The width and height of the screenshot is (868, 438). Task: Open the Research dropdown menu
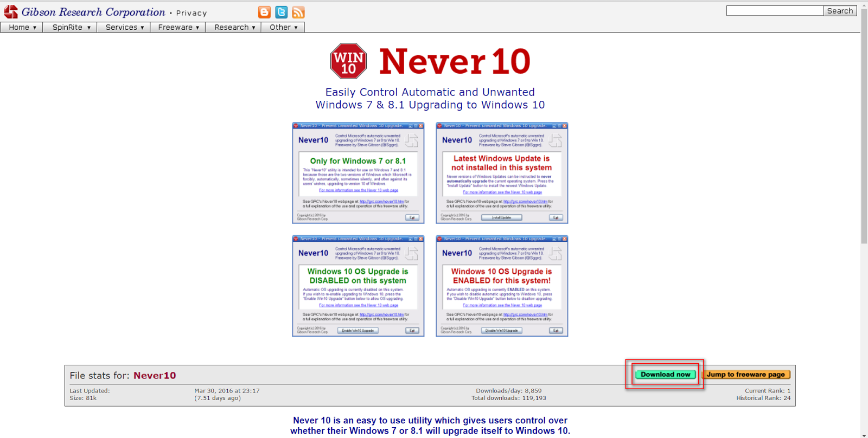234,27
